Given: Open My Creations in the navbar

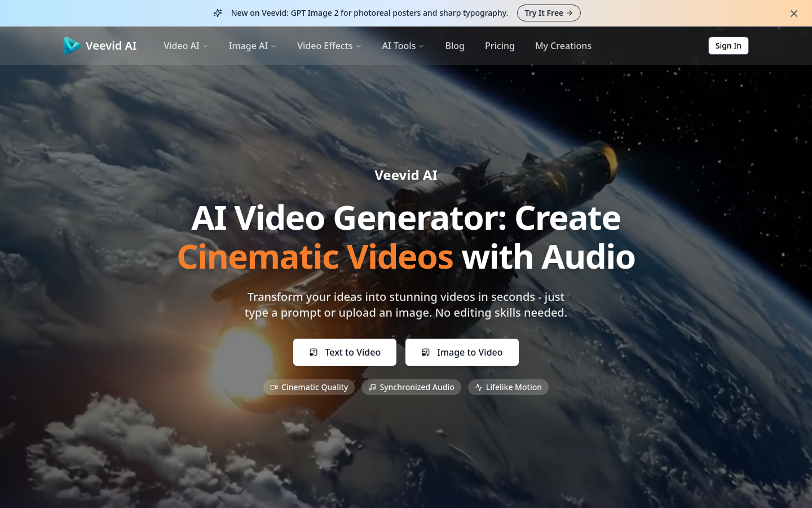Looking at the screenshot, I should click(x=563, y=46).
